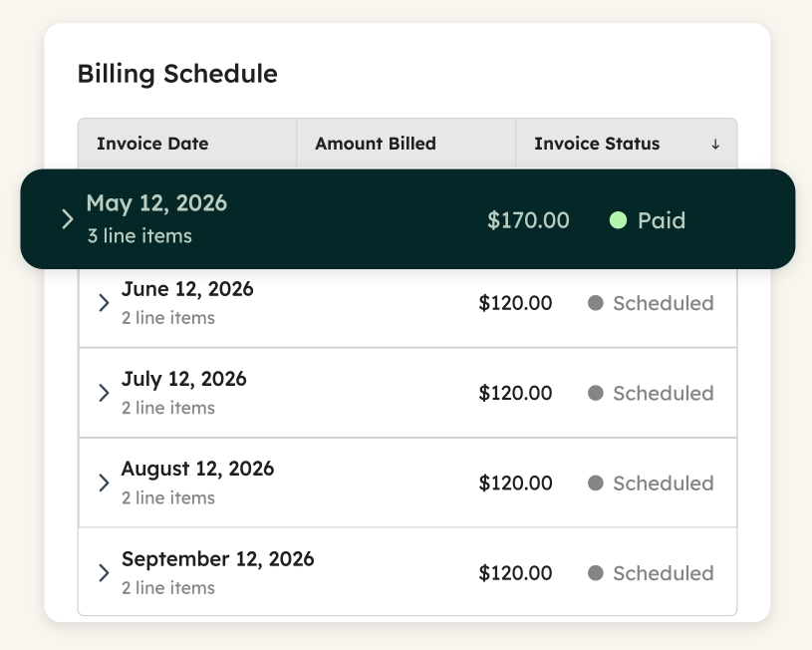Click the gray Scheduled dot for August
812x650 pixels.
(596, 483)
